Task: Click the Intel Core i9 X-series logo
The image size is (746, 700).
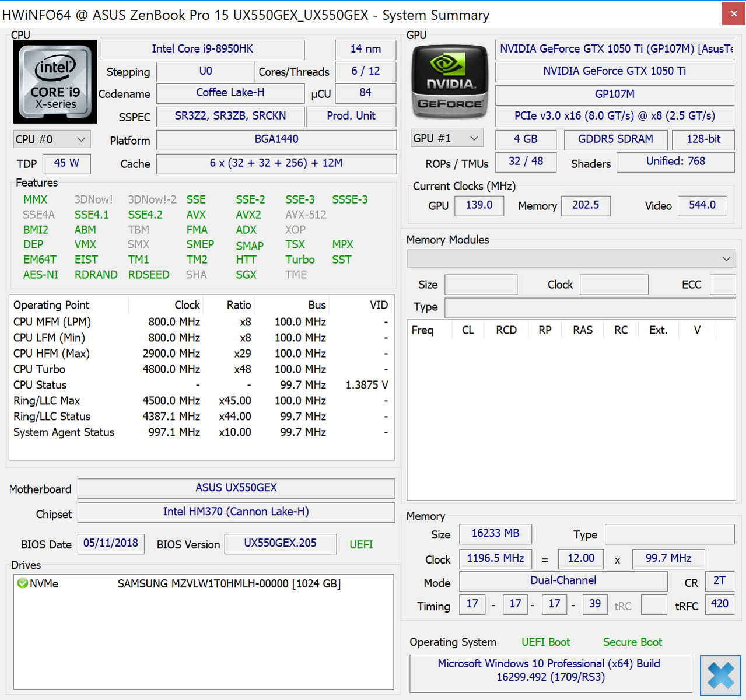Action: tap(55, 82)
